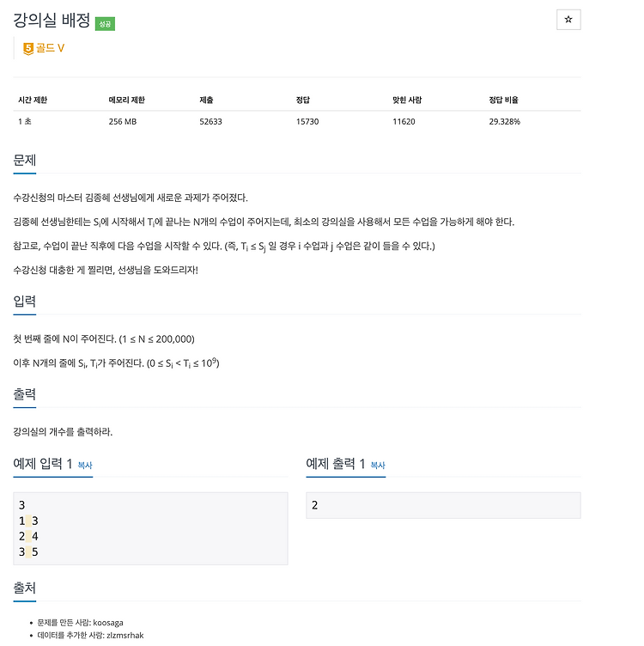The height and width of the screenshot is (646, 644).
Task: Copy sample input via 복사 next to 예제 입력 1
Action: [85, 465]
